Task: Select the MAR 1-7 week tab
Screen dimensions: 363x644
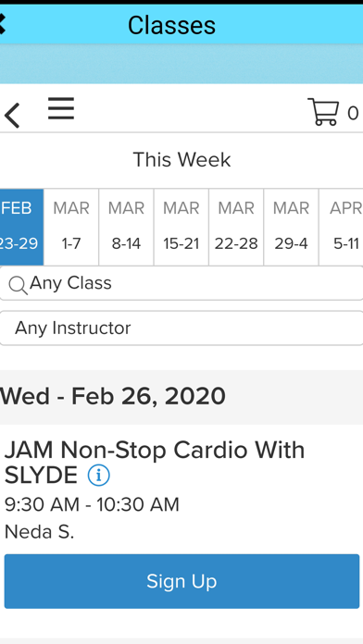Action: (x=71, y=227)
